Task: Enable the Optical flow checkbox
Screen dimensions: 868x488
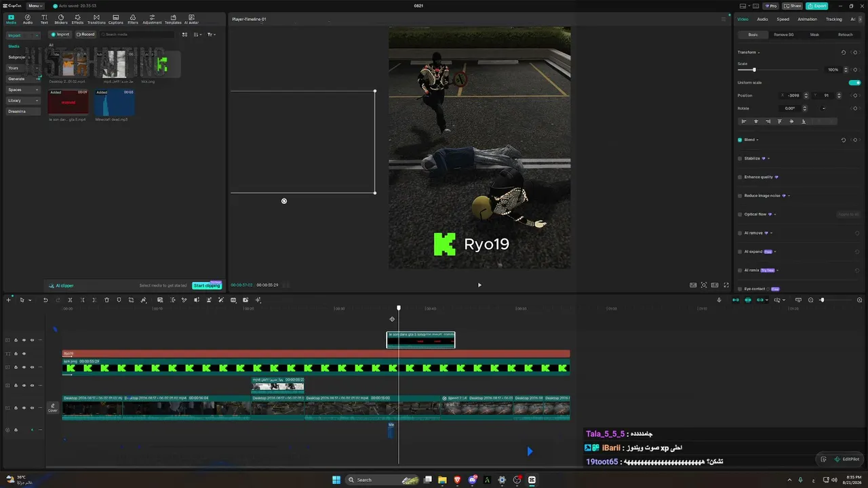Action: (740, 214)
